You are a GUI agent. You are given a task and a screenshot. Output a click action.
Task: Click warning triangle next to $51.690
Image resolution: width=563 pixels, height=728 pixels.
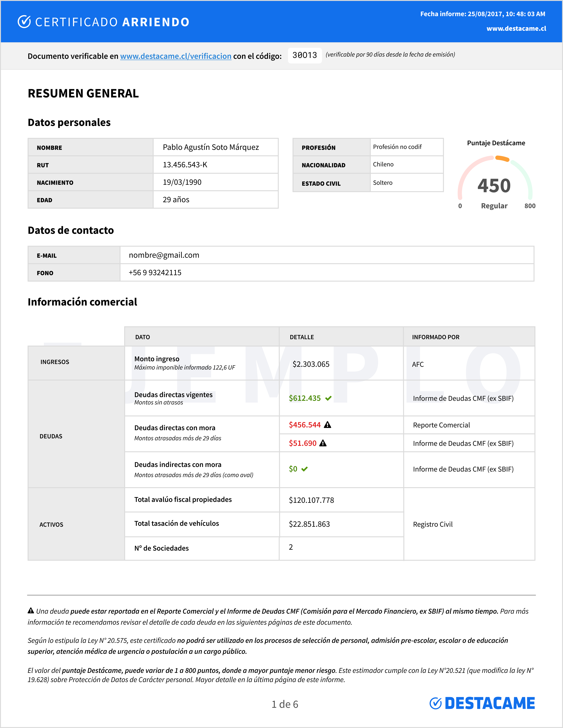coord(323,443)
